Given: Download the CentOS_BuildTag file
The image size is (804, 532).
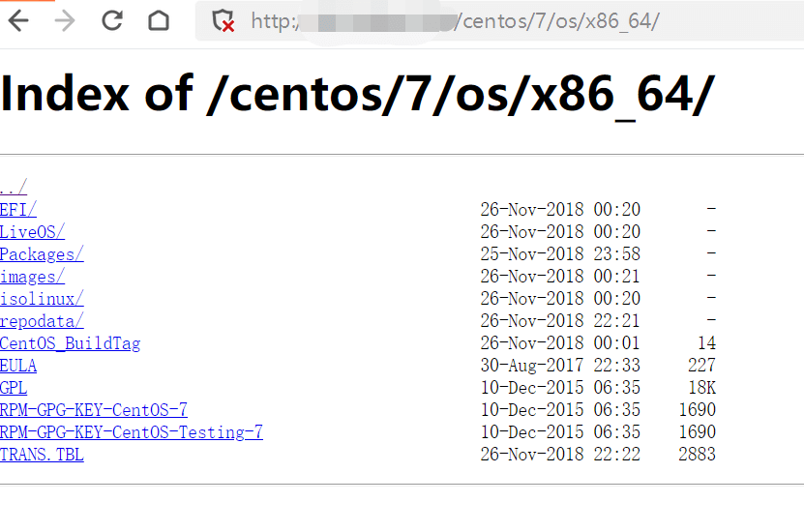Looking at the screenshot, I should [x=71, y=343].
